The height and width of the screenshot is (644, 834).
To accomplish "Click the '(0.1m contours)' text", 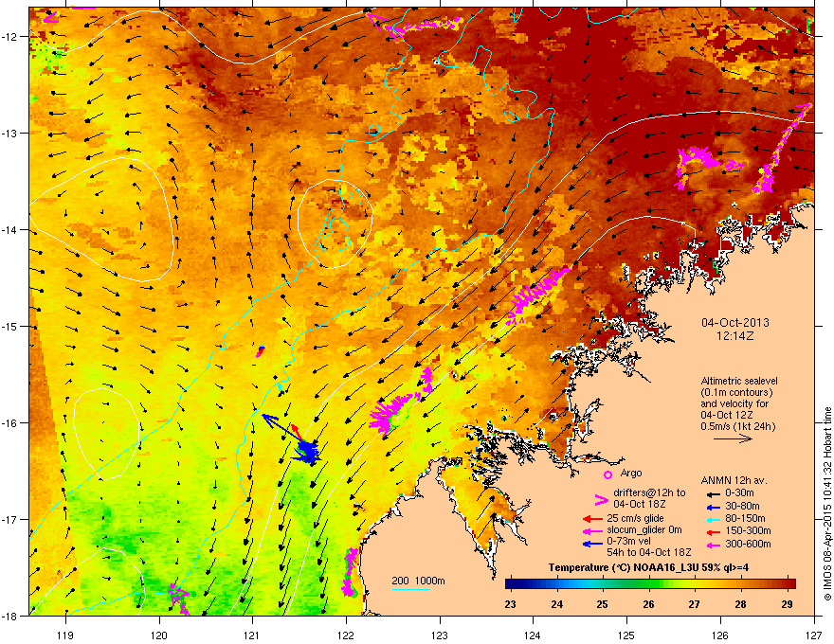I will pos(736,393).
